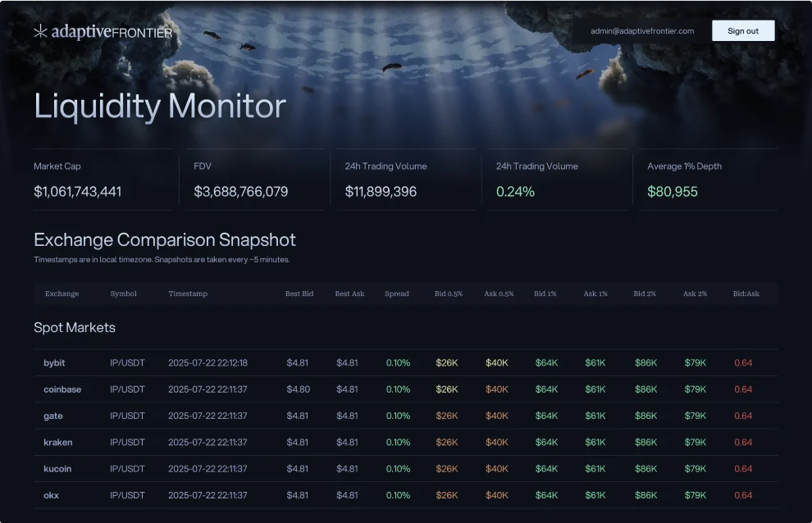
Task: Select the kraken exchange row
Action: tap(57, 443)
